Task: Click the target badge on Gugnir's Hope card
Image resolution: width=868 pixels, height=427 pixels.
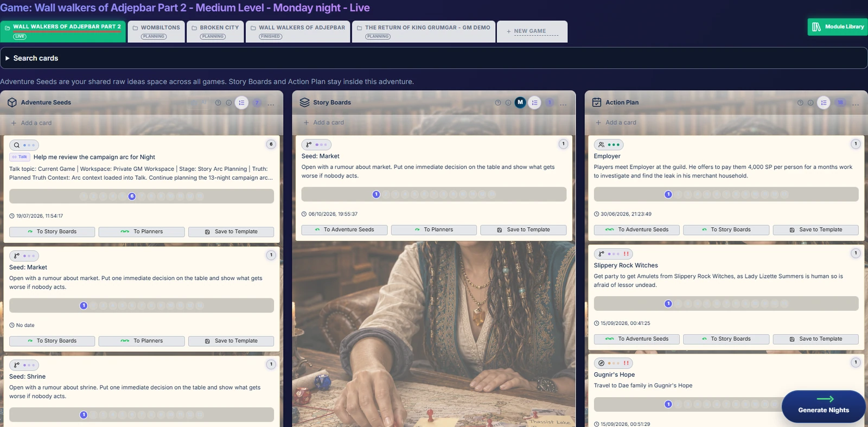Action: 614,363
